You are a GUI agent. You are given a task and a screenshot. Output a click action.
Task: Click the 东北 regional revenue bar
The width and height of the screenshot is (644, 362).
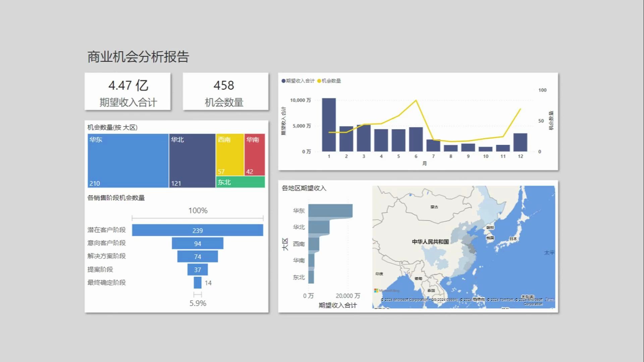pyautogui.click(x=311, y=277)
